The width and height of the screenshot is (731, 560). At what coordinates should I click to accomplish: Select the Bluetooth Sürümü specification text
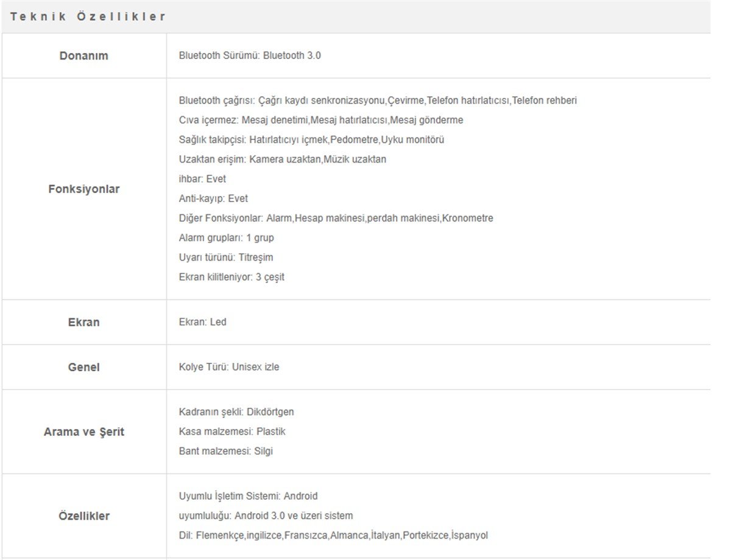250,55
